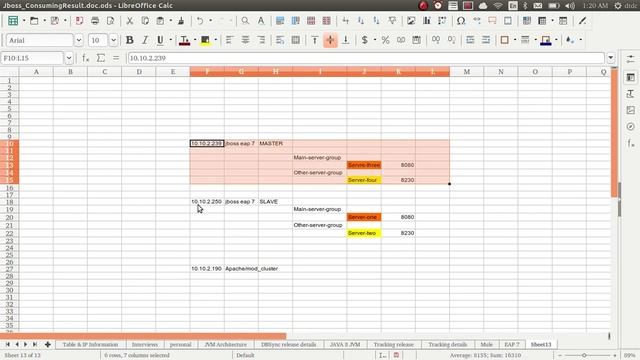Click Format as Date calendar icon
This screenshot has height=360, width=640.
click(416, 40)
